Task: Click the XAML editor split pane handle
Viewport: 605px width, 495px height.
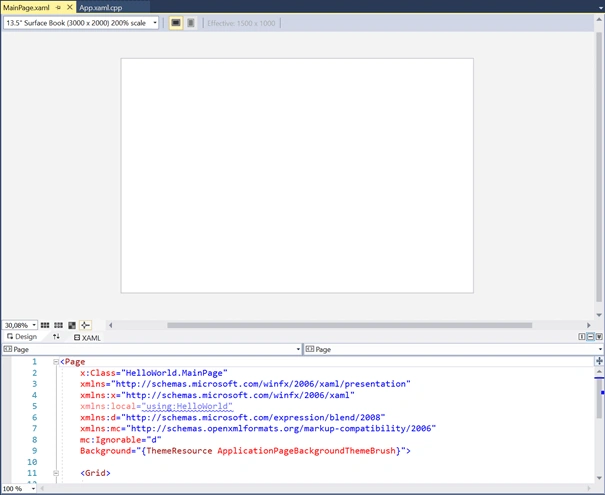Action: [599, 361]
